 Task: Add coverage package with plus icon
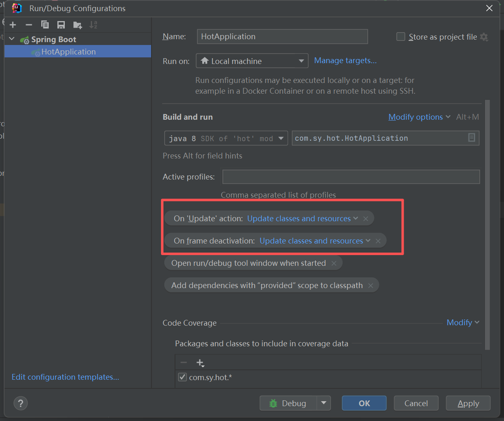pos(200,363)
